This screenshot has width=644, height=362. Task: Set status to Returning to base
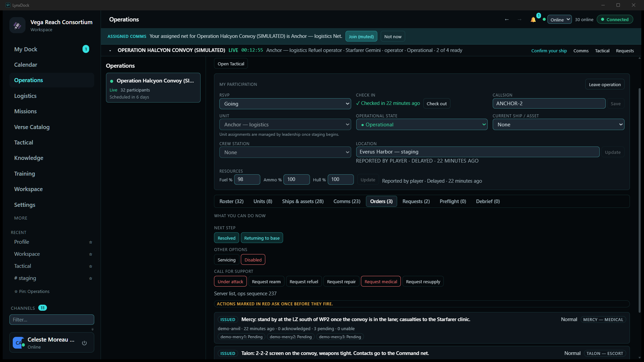tap(262, 238)
